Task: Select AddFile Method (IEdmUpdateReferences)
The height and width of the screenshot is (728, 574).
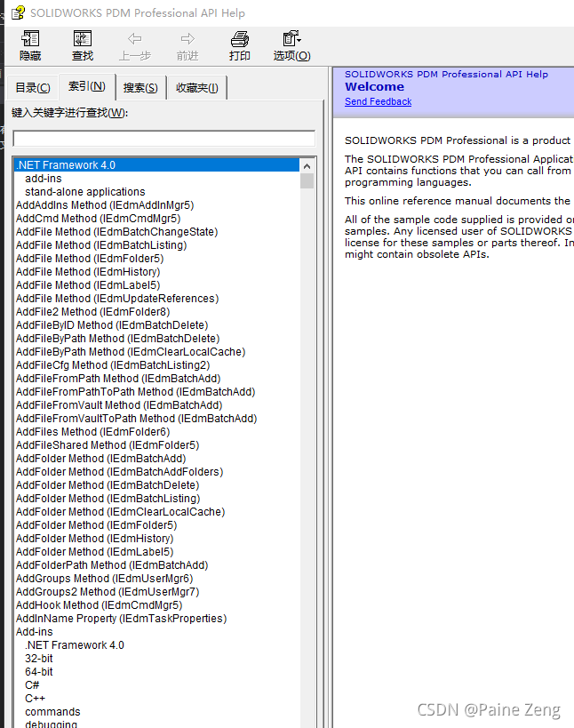Action: [117, 299]
